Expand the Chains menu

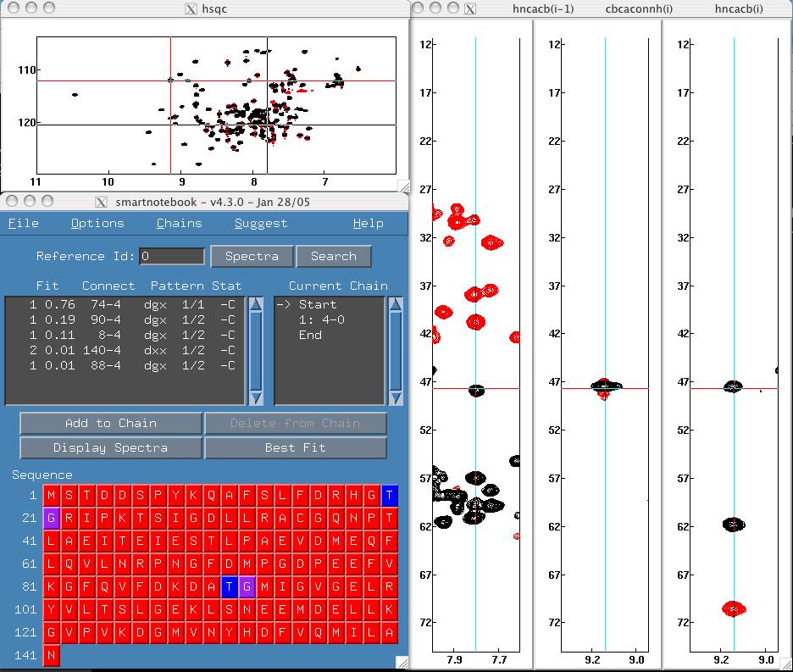[x=179, y=223]
